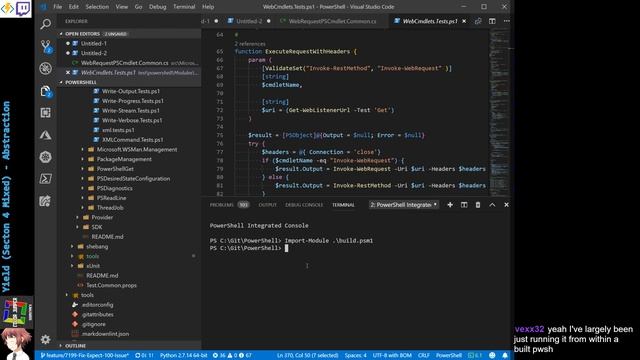Open the PowerShell command explorer icon
This screenshot has height=360, width=640.
(x=46, y=179)
